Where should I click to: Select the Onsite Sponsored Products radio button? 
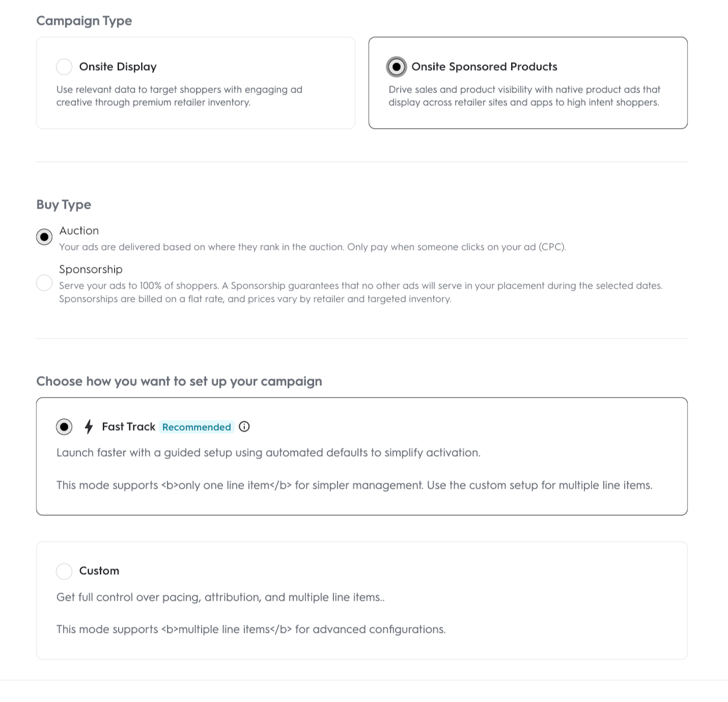(396, 67)
